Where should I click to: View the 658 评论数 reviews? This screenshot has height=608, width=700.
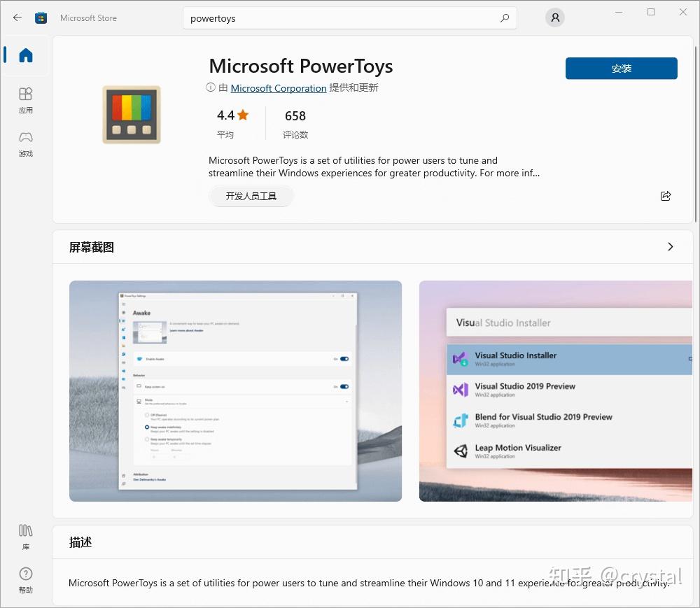tap(295, 124)
